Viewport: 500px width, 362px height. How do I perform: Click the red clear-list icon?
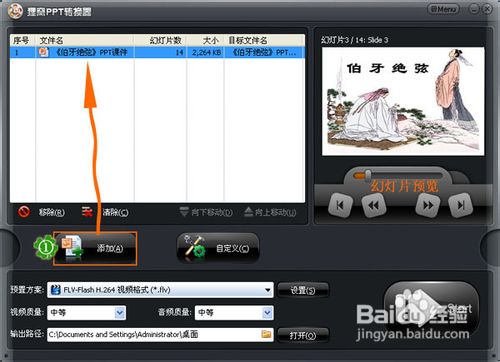point(87,212)
